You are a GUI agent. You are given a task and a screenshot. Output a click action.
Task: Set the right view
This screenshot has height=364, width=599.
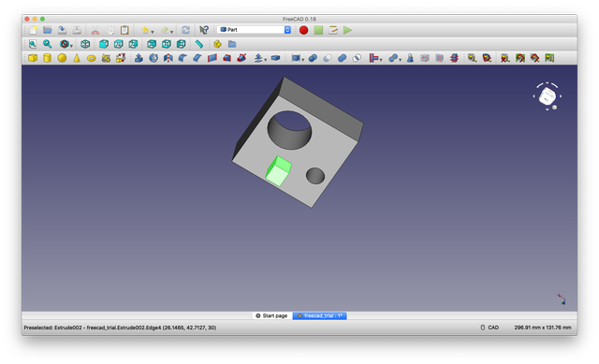(x=133, y=44)
